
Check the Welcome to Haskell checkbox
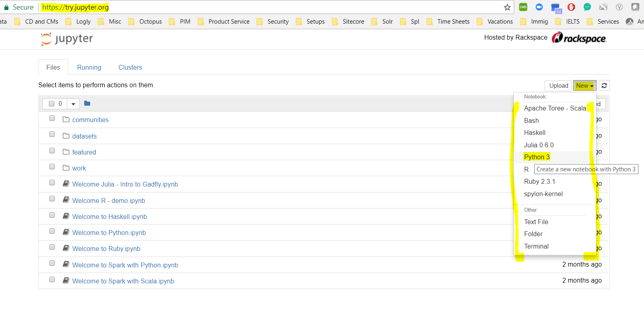[x=52, y=215]
